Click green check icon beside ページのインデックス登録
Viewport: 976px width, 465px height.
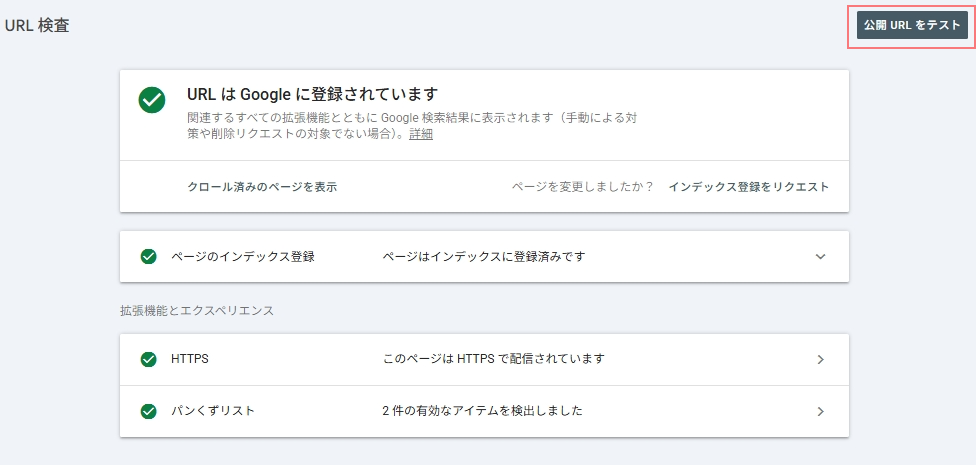pyautogui.click(x=148, y=256)
